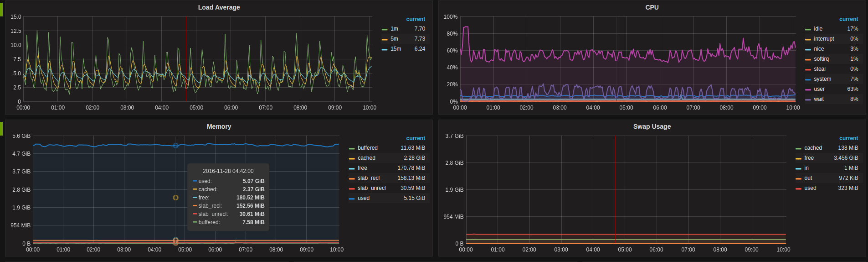Image resolution: width=868 pixels, height=262 pixels.
Task: Click the color icon beside slab_recl
Action: tap(352, 178)
